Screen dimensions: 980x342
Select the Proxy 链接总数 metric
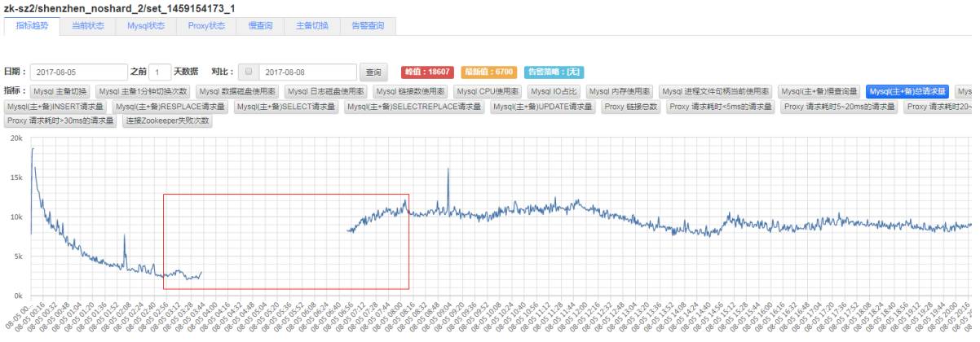point(631,107)
